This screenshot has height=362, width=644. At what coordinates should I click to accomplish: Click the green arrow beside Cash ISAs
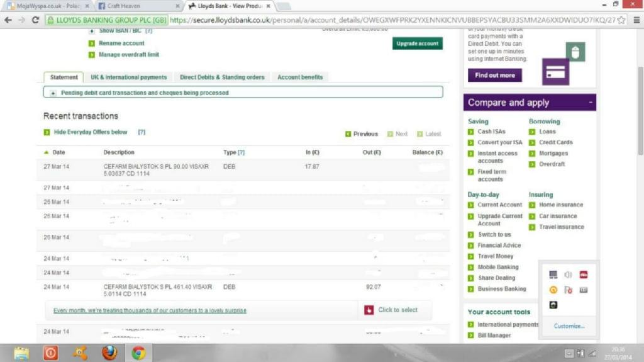[470, 132]
